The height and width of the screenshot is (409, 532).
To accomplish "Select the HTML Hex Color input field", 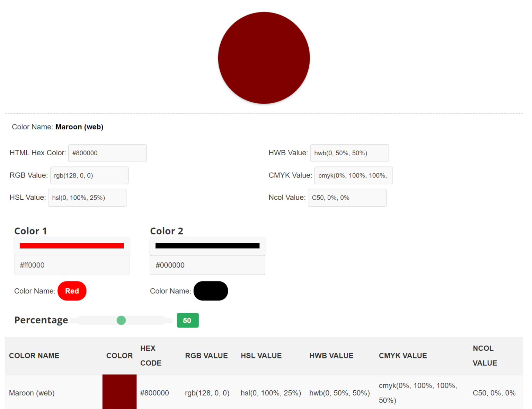I will point(107,153).
